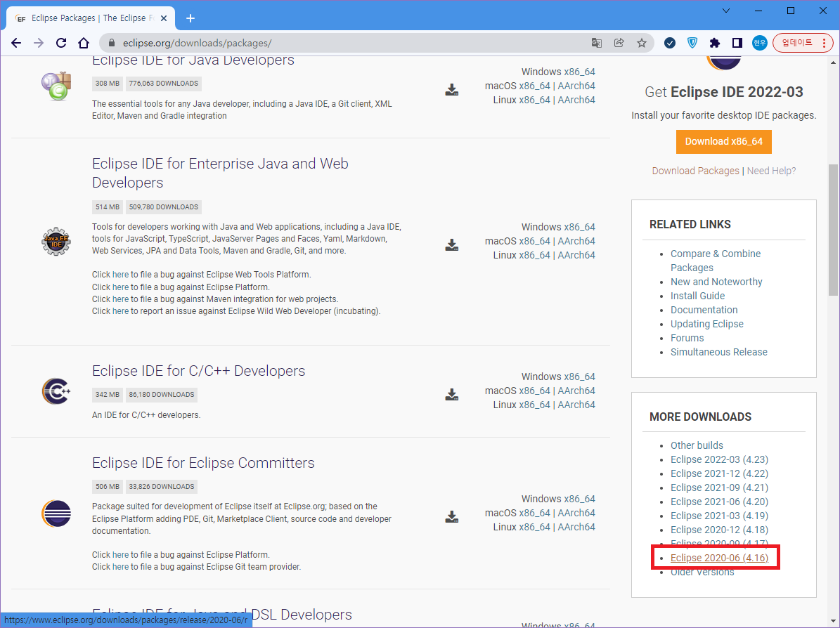Open Eclipse 2021-12 (4.22) link
840x628 pixels.
coord(720,474)
